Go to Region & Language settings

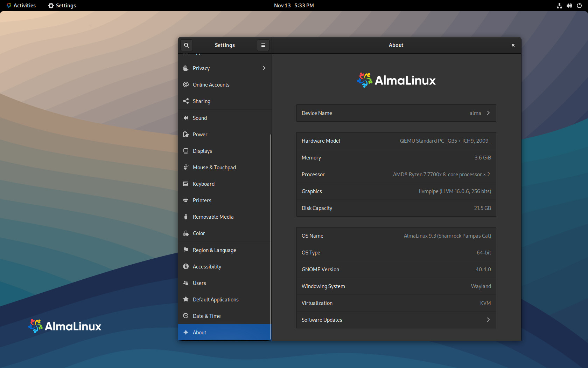tap(224, 250)
